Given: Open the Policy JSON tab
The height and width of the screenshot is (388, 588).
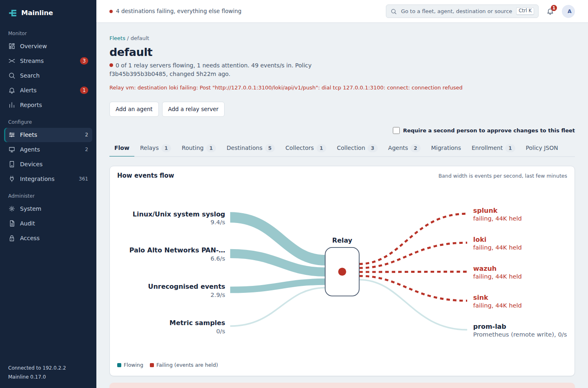Looking at the screenshot, I should (x=541, y=148).
